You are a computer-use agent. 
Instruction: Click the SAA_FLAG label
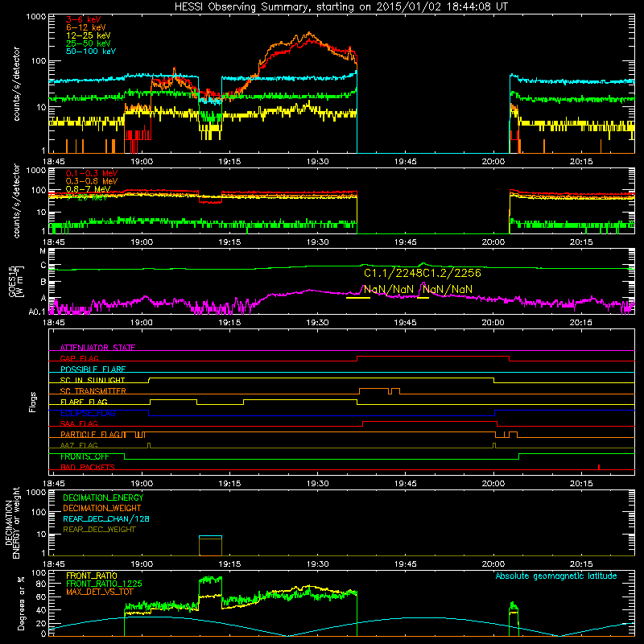[x=79, y=423]
